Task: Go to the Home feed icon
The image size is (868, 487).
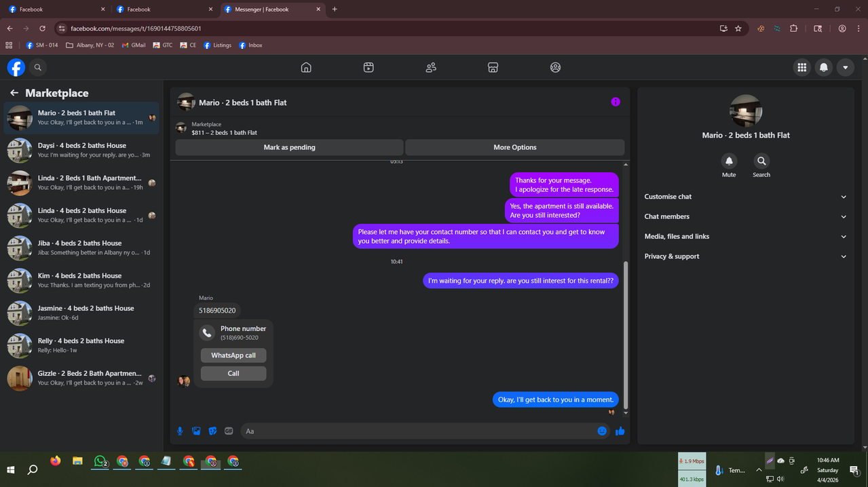Action: coord(306,67)
